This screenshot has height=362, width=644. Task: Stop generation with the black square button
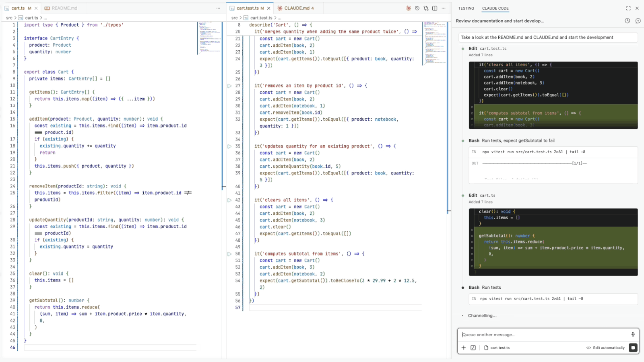click(x=632, y=348)
